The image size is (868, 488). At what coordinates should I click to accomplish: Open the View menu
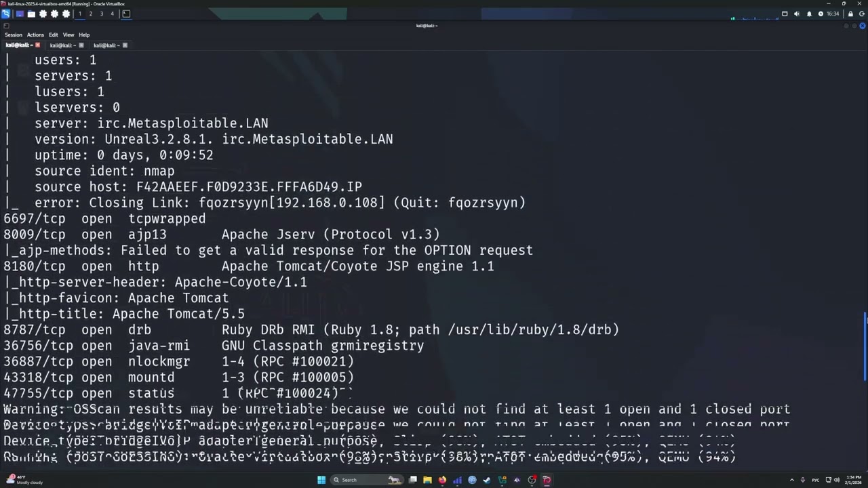tap(68, 35)
